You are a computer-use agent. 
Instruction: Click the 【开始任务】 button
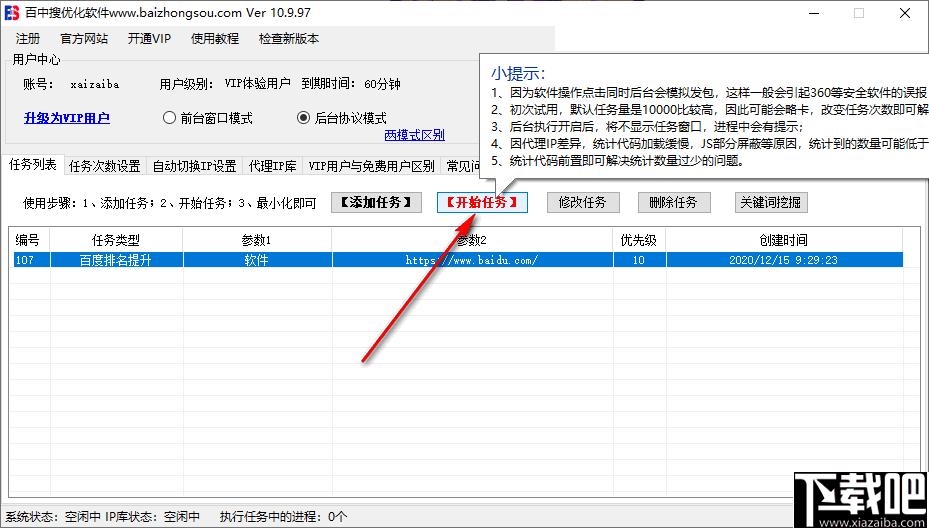[482, 202]
